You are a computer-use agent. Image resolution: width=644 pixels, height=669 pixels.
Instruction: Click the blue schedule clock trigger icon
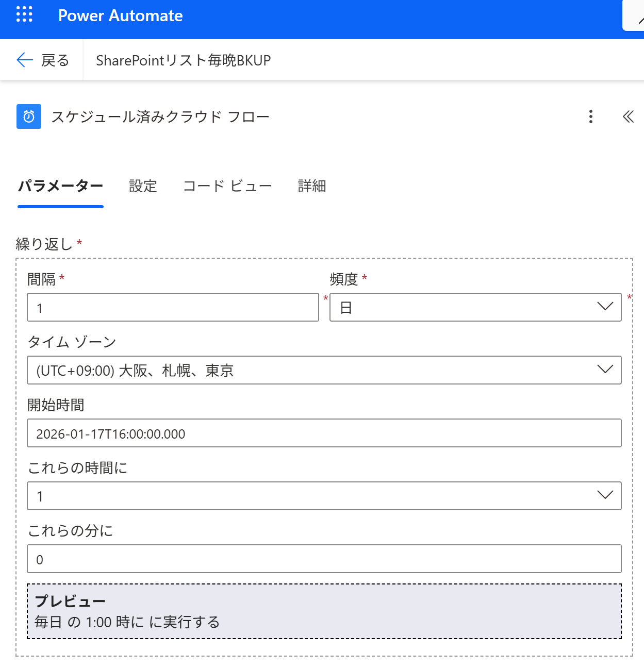[29, 116]
